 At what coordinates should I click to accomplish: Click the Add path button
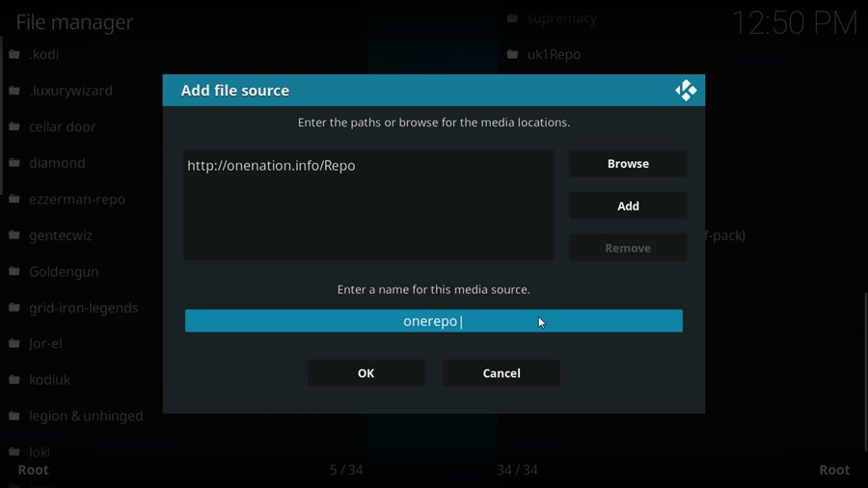[628, 205]
